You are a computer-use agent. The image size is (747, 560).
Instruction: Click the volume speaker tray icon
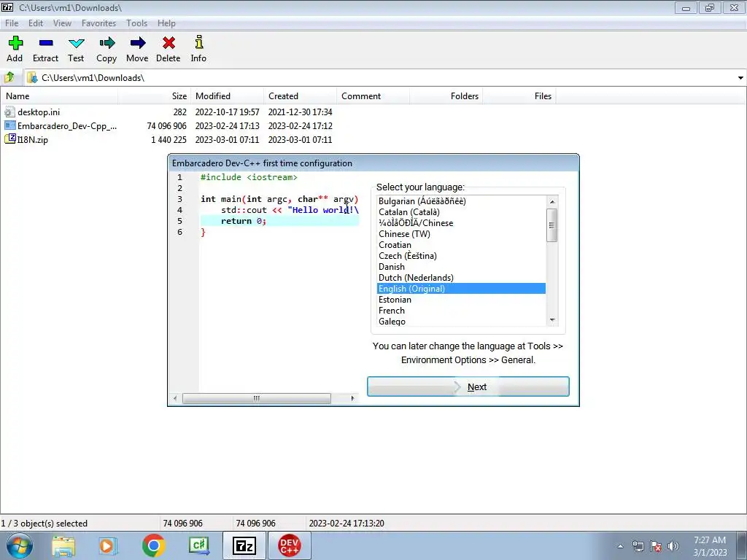coord(673,546)
